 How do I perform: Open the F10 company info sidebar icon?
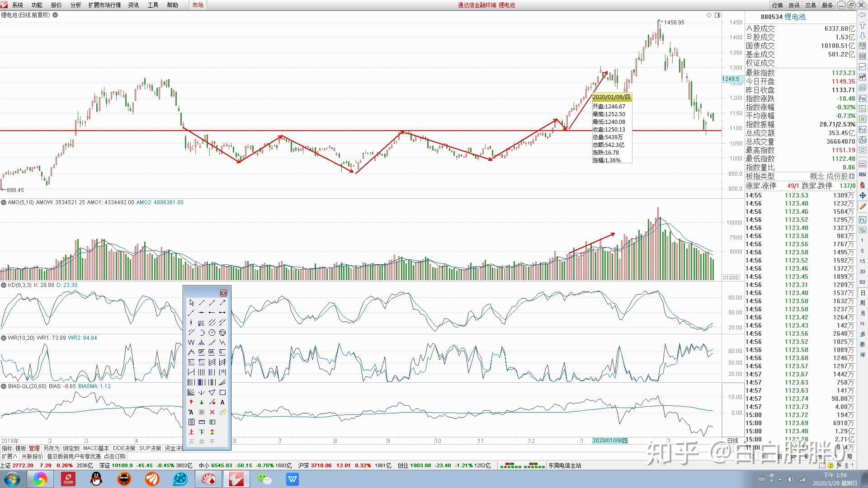coord(863,99)
